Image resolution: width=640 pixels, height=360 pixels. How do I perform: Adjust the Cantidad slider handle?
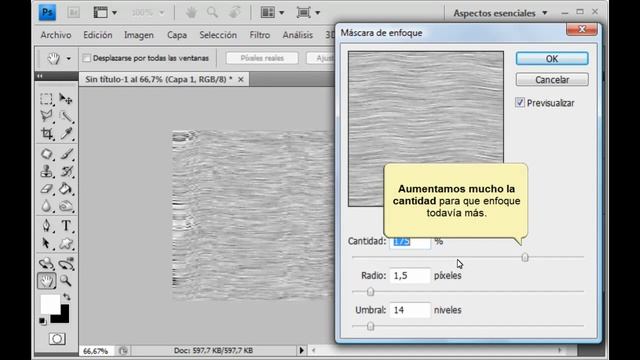(525, 257)
